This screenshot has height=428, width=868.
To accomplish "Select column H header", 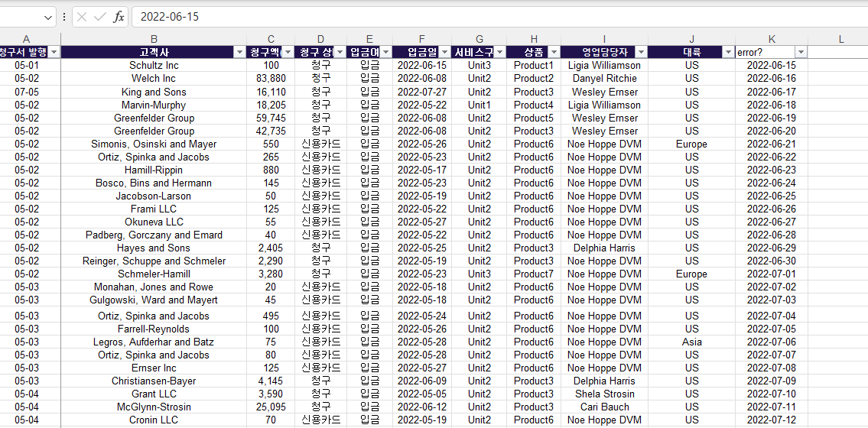I will (534, 39).
